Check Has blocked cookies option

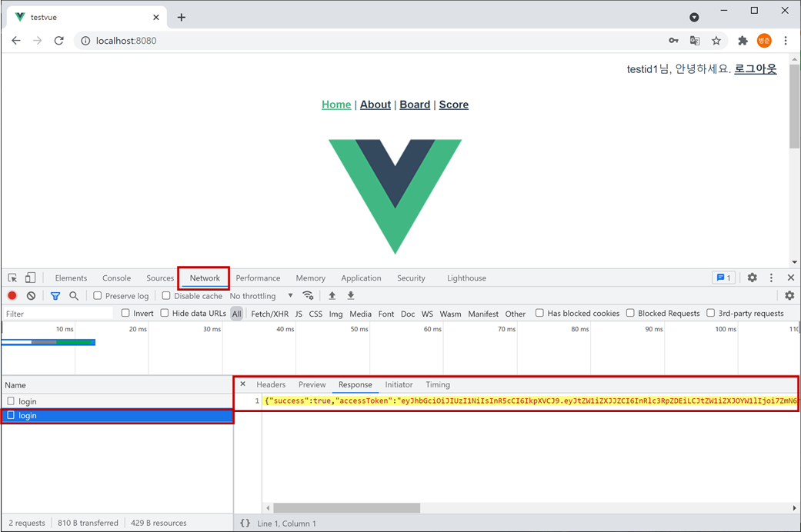[539, 313]
